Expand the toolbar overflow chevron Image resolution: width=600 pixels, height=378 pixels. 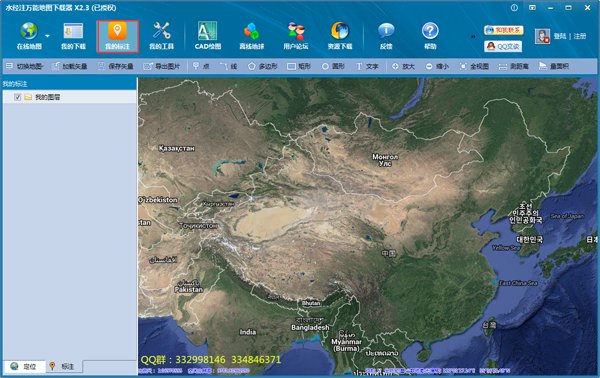click(473, 36)
